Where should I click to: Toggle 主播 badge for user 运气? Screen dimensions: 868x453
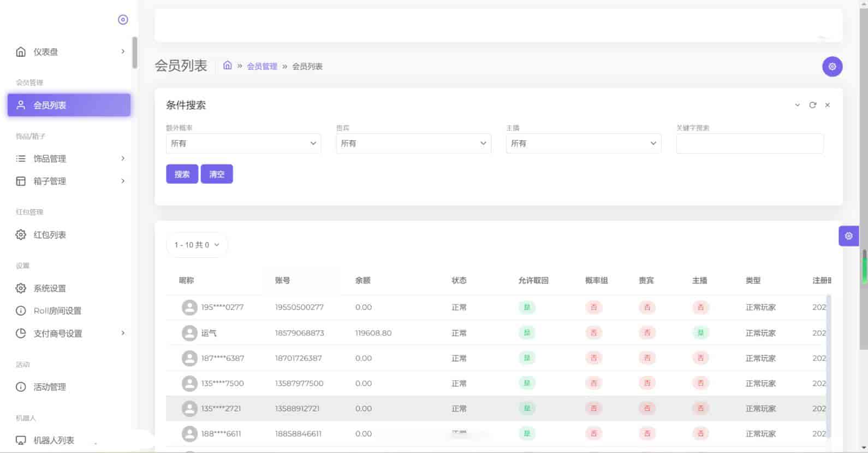[x=700, y=333]
